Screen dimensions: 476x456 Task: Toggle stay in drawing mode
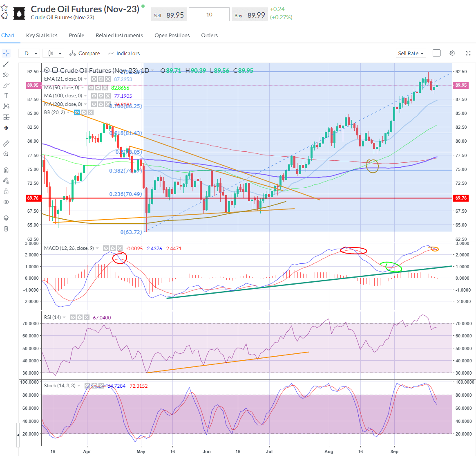pyautogui.click(x=6, y=181)
